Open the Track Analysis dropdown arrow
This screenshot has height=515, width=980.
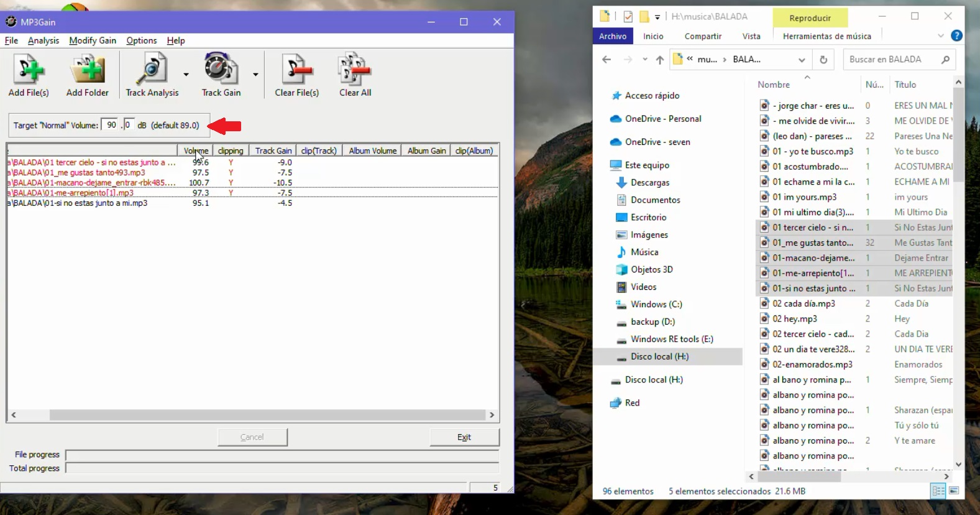click(186, 75)
